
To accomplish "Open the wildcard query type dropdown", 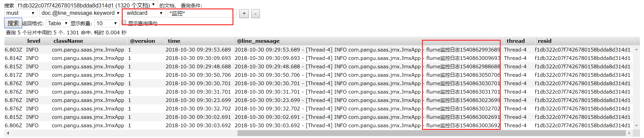I will coord(145,13).
